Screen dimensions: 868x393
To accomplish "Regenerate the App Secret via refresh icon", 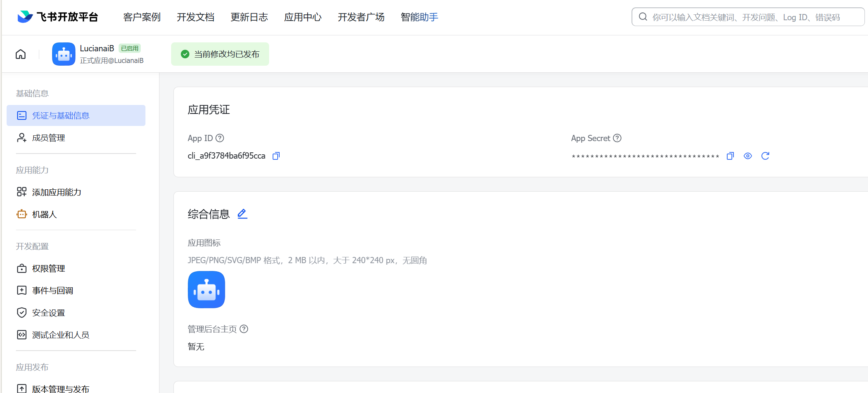I will coord(765,155).
